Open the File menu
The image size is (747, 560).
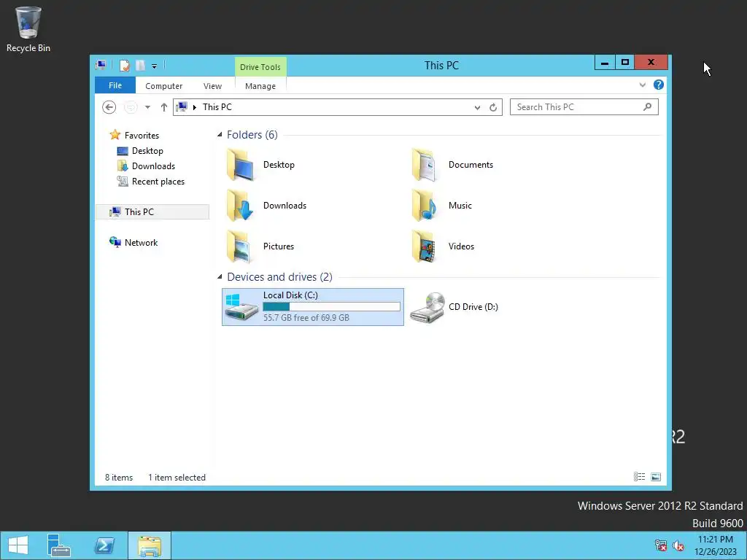pos(115,85)
